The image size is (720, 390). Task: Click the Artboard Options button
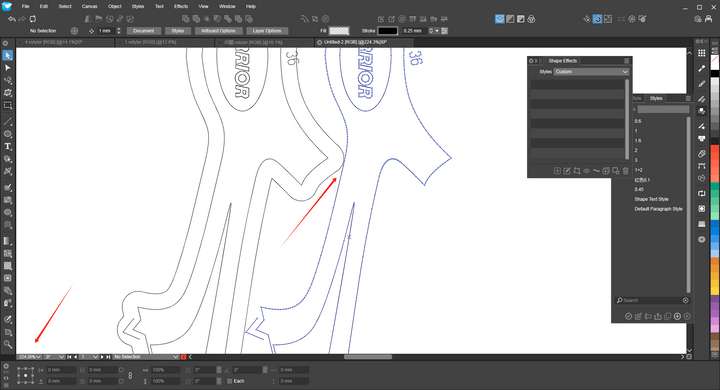[x=218, y=31]
